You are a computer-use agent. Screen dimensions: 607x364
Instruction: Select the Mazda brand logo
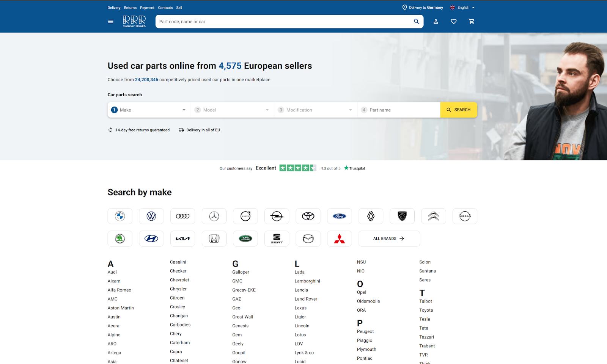pos(308,238)
